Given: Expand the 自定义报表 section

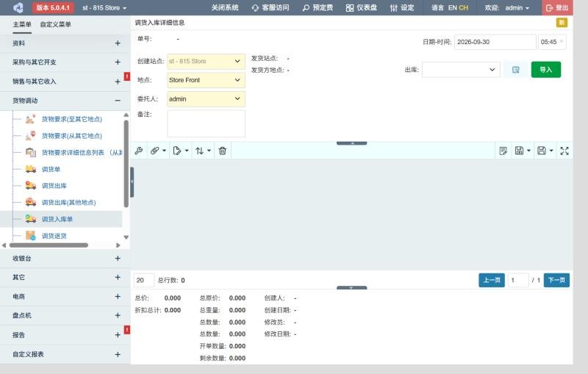Looking at the screenshot, I should click(65, 354).
